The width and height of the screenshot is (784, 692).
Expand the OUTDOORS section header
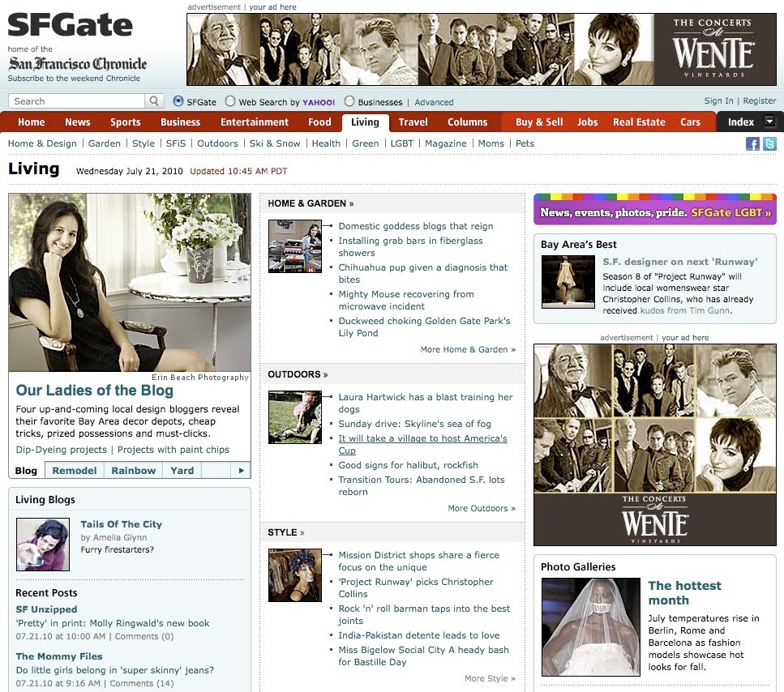298,374
